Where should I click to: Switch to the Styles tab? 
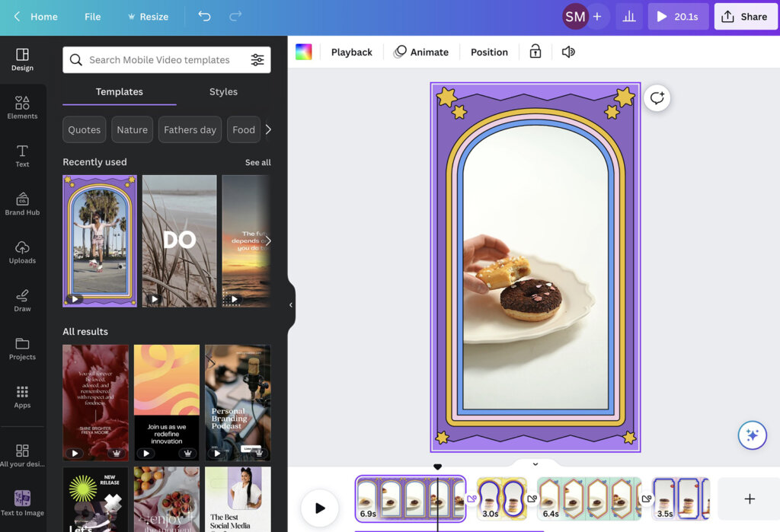(223, 91)
